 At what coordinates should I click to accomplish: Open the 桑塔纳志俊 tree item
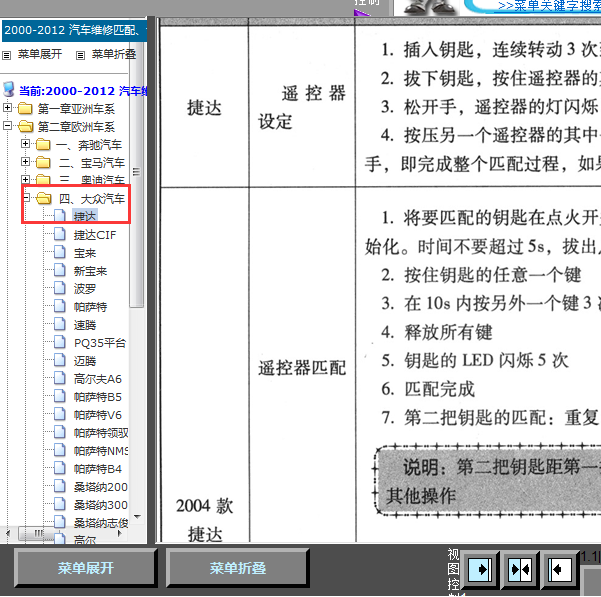[101, 523]
